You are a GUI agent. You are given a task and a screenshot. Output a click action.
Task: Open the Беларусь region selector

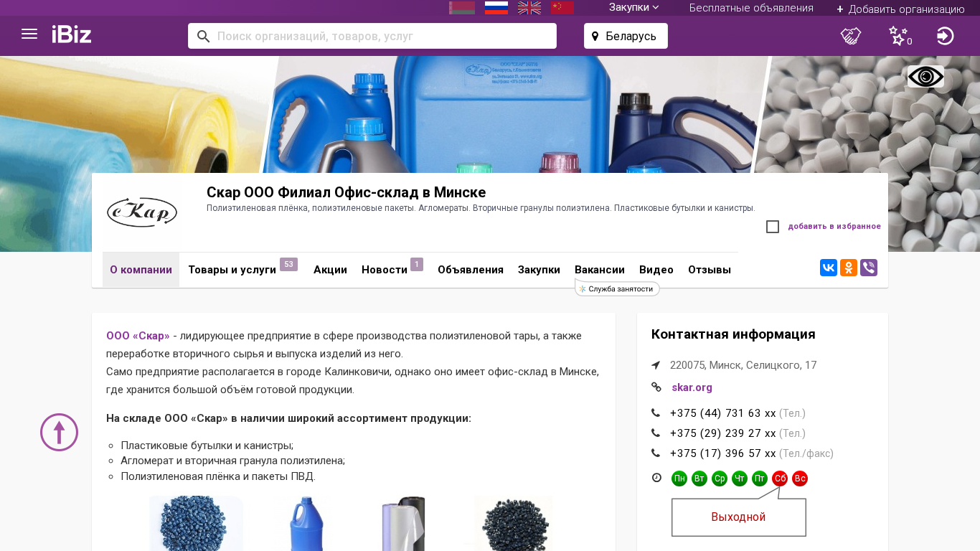point(626,36)
